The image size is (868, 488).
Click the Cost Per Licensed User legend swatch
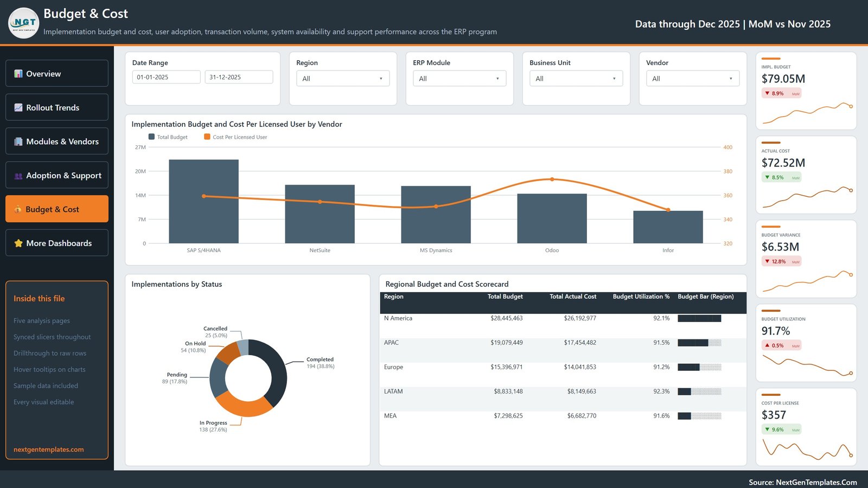click(x=207, y=137)
